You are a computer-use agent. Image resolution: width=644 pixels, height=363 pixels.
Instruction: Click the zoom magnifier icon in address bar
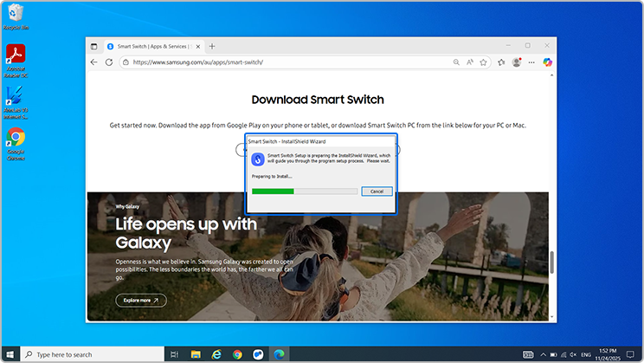[456, 62]
